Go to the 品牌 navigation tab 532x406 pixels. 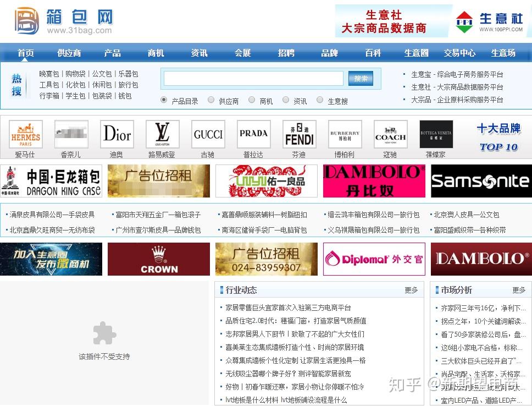(x=329, y=53)
